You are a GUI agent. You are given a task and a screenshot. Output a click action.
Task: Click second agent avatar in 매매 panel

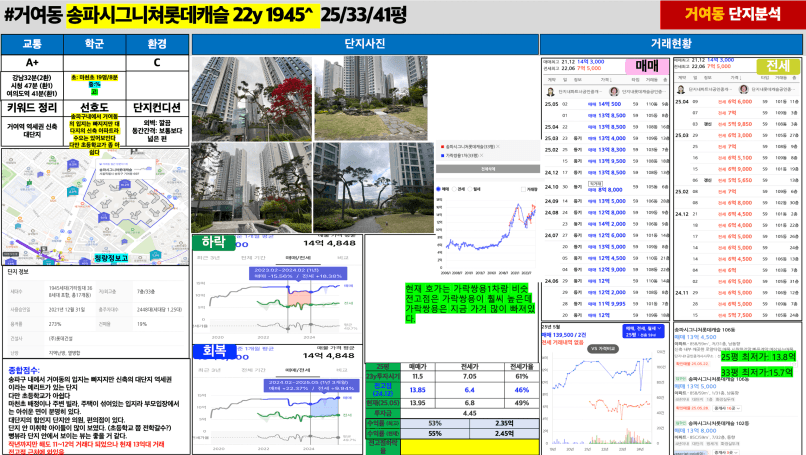(614, 92)
